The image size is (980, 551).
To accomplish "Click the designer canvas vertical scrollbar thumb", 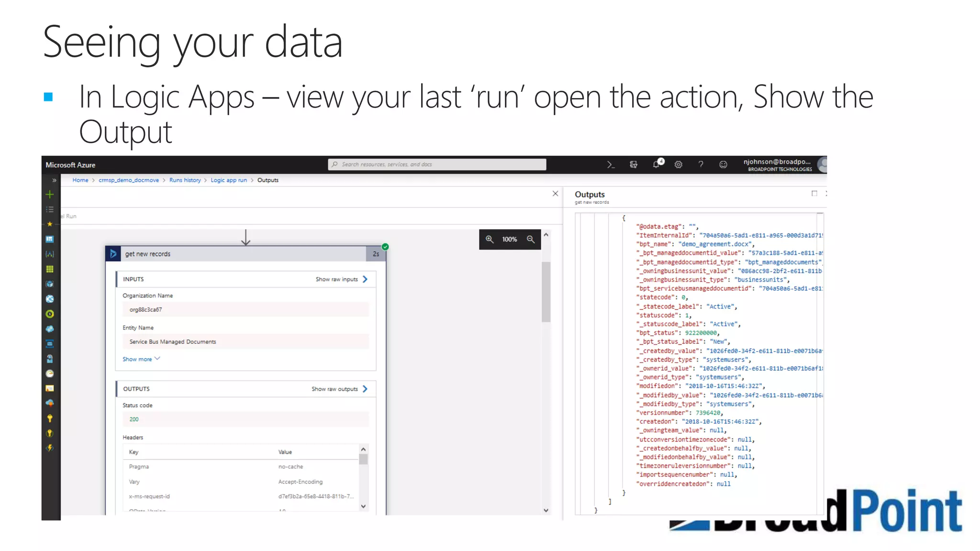I will (x=546, y=292).
